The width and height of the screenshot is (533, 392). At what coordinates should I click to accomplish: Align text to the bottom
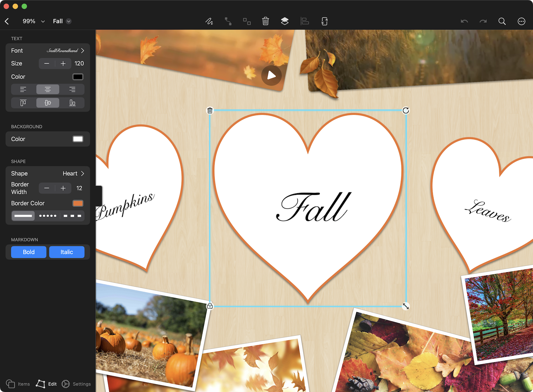[72, 103]
